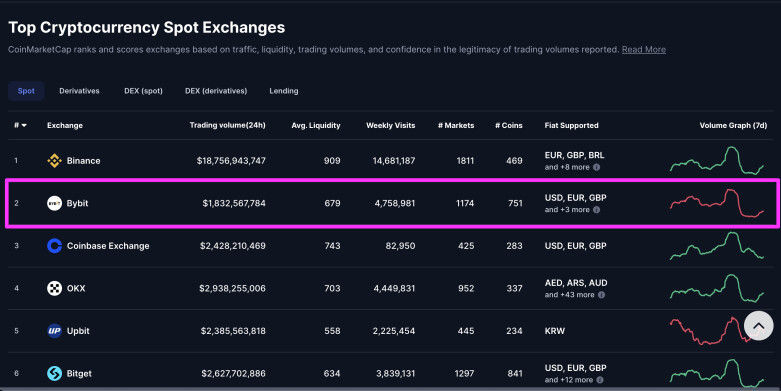Select the Spot tab

click(x=26, y=91)
